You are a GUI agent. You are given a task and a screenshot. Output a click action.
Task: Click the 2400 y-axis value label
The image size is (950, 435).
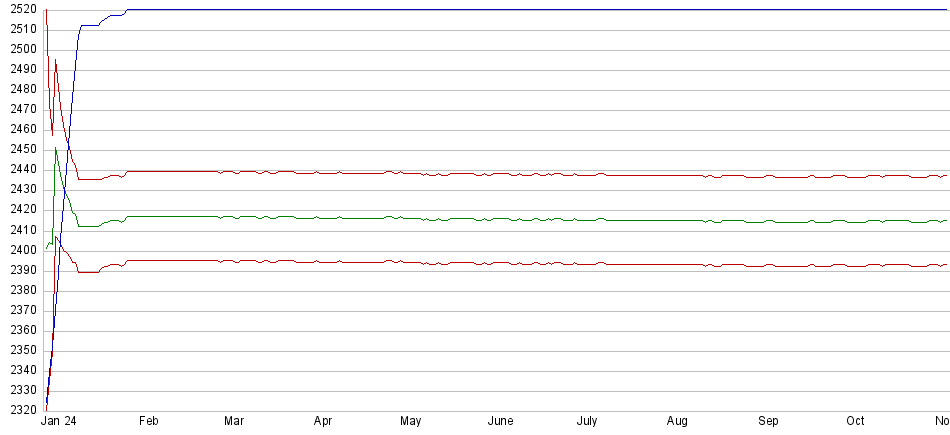20,250
